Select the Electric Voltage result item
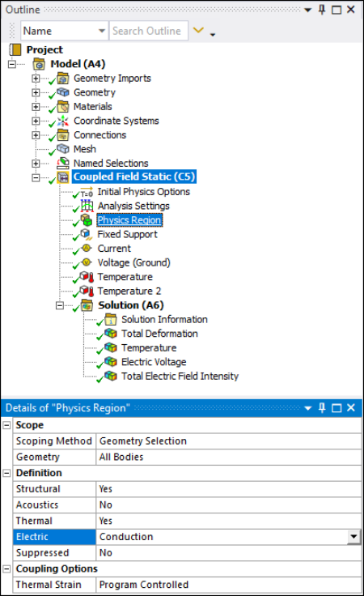Viewport: 364px width, 596px height. coord(154,362)
